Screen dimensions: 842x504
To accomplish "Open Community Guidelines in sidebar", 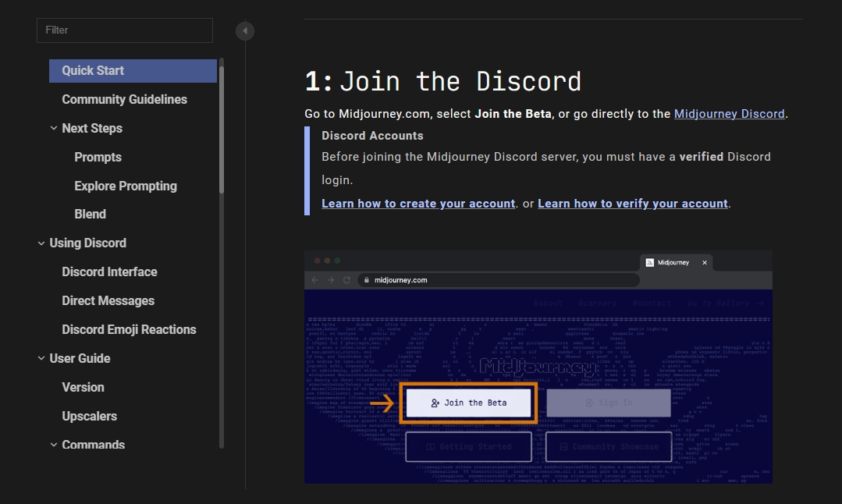I will [124, 99].
